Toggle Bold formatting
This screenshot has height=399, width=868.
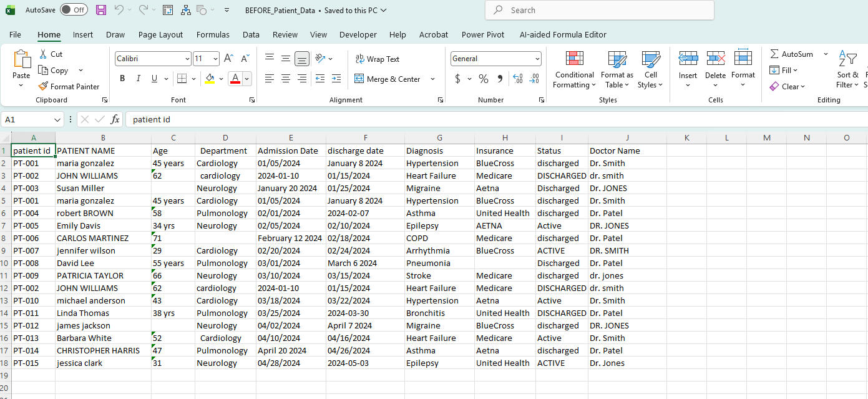coord(122,79)
